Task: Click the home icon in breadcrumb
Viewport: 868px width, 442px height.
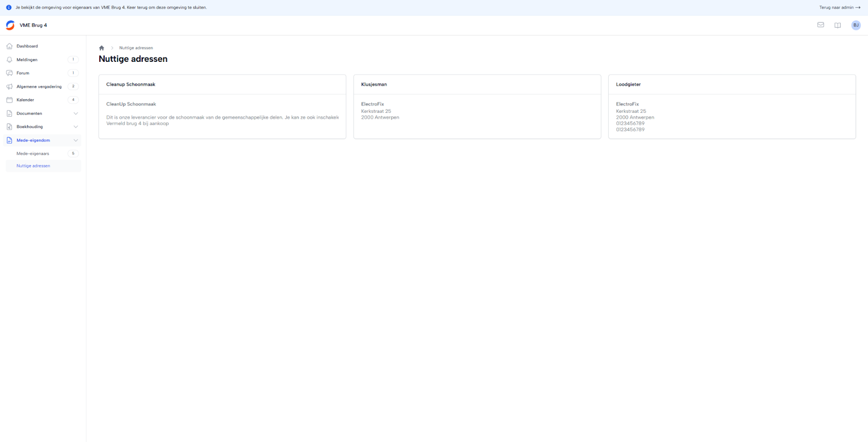Action: (101, 48)
